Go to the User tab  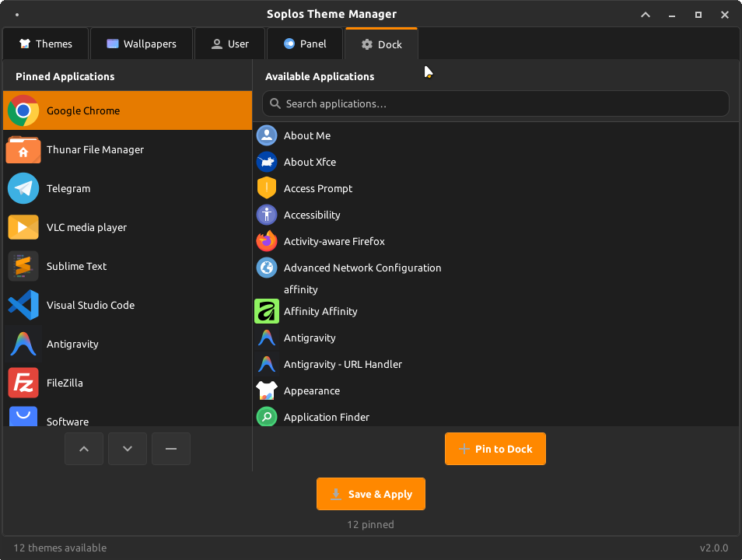click(x=229, y=44)
